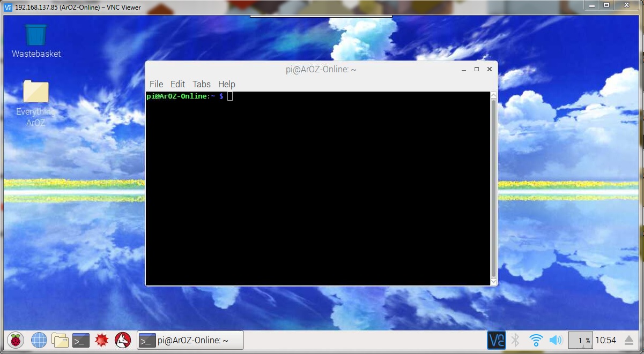644x354 pixels.
Task: Click terminal scrollbar down arrow
Action: [494, 281]
